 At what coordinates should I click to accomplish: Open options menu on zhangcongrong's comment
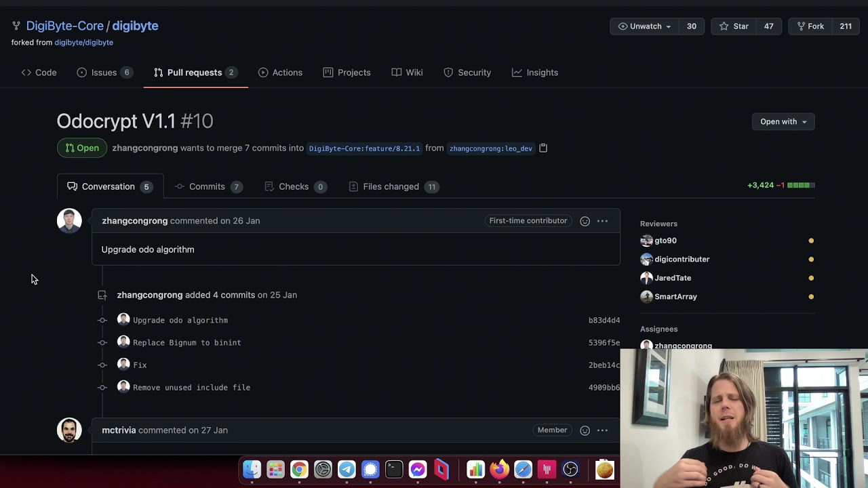tap(602, 221)
